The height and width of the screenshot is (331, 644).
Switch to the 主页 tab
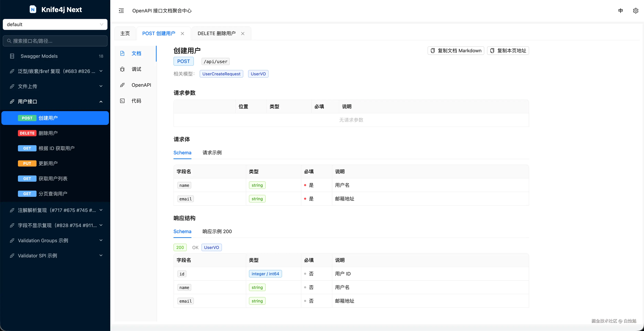tap(125, 33)
